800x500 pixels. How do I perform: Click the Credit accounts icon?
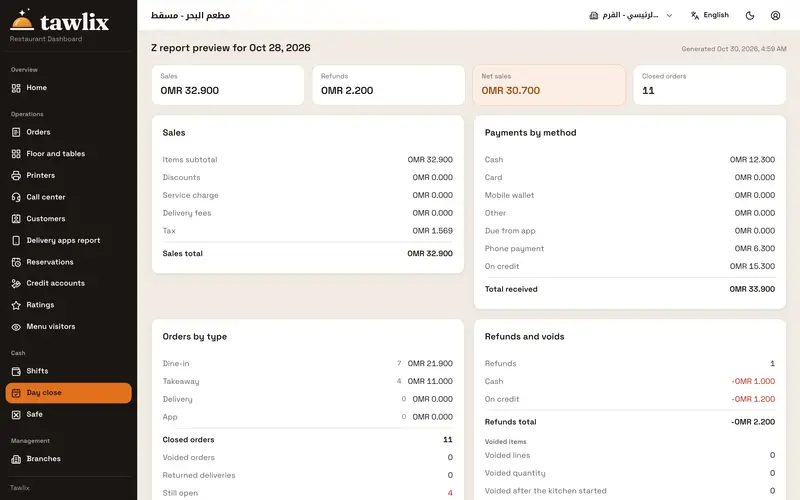[16, 283]
